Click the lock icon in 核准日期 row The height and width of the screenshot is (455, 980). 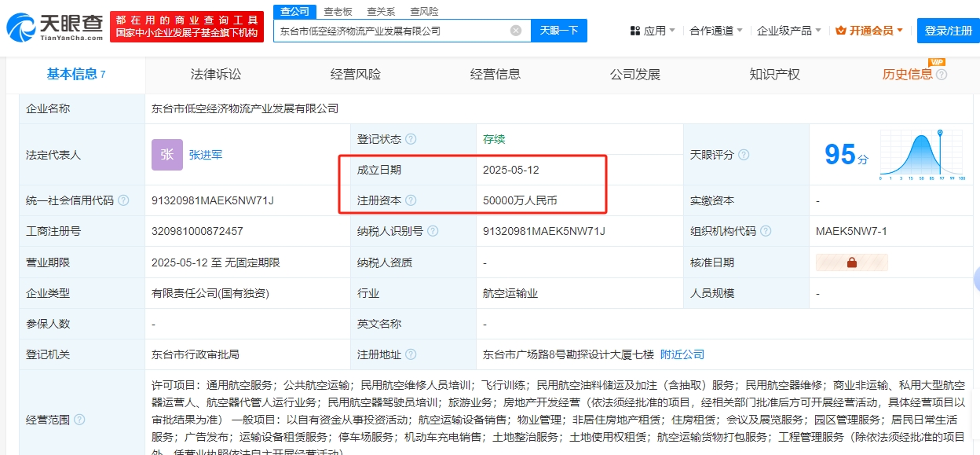(x=851, y=262)
